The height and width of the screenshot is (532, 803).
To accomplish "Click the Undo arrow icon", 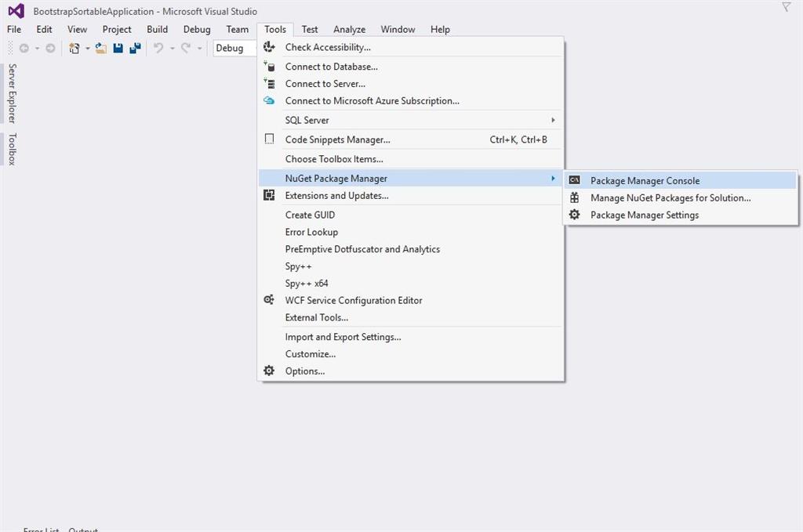I will tap(158, 48).
